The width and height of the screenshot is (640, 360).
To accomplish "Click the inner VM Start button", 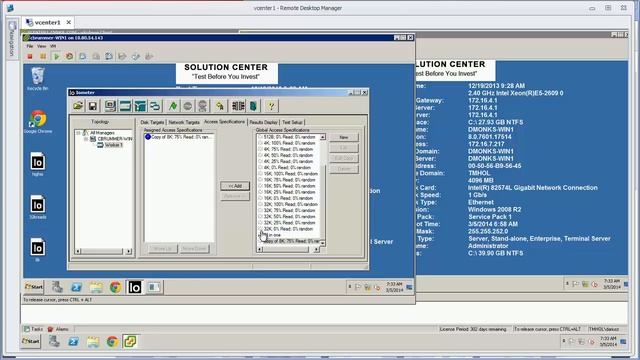I will 34,287.
